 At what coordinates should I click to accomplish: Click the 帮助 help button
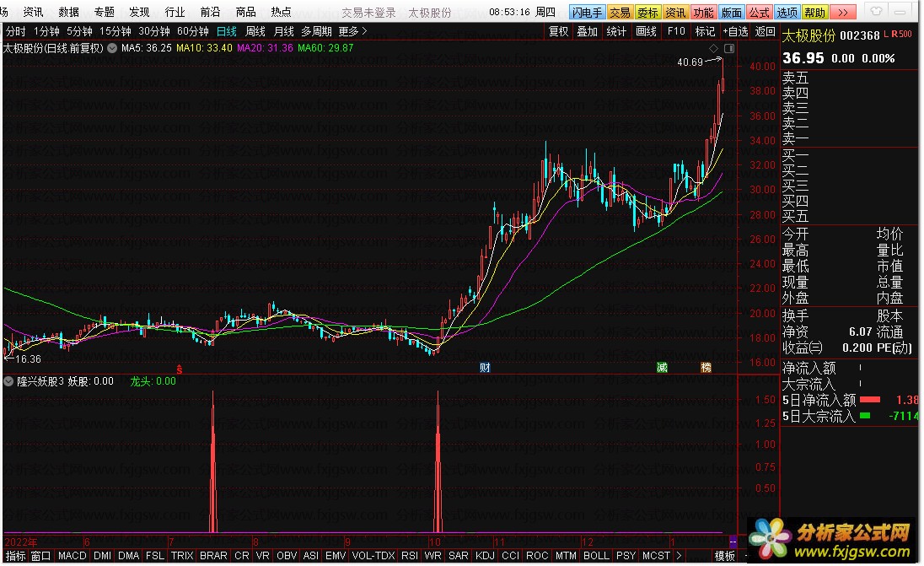click(815, 13)
